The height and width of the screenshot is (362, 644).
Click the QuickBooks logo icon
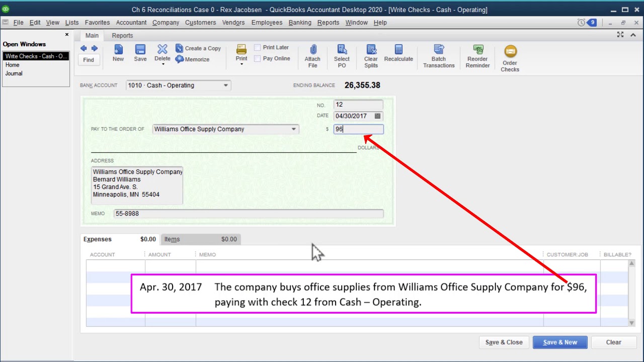6,10
